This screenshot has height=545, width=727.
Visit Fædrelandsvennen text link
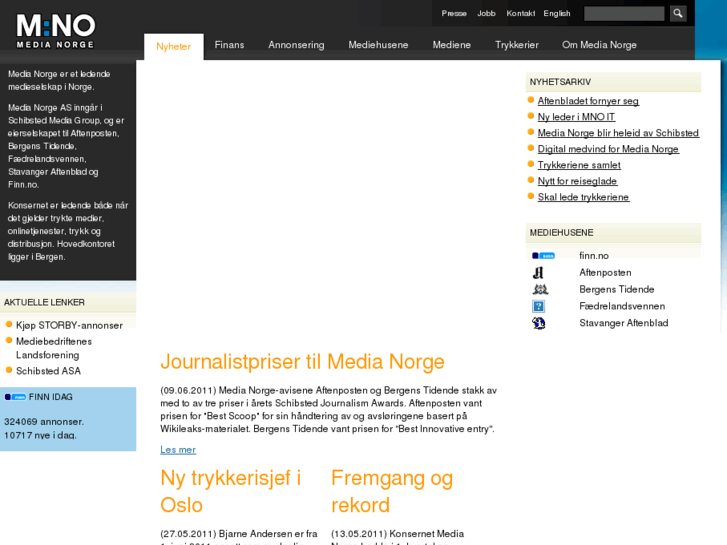click(x=622, y=306)
